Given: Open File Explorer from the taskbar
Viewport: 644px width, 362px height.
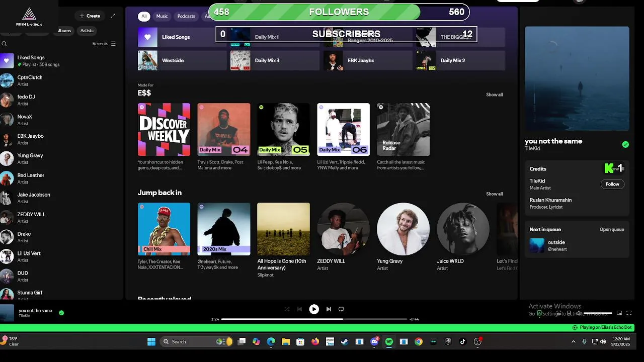Looking at the screenshot, I should (x=286, y=342).
